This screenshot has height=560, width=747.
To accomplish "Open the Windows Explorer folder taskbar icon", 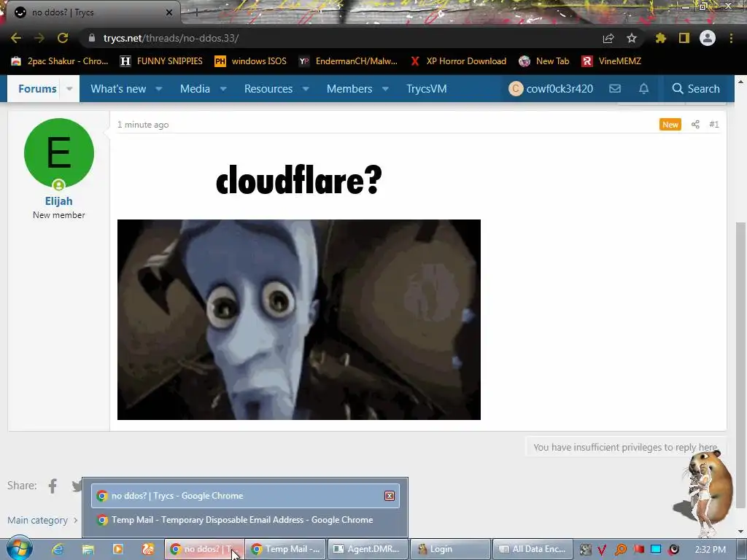I will tap(88, 549).
